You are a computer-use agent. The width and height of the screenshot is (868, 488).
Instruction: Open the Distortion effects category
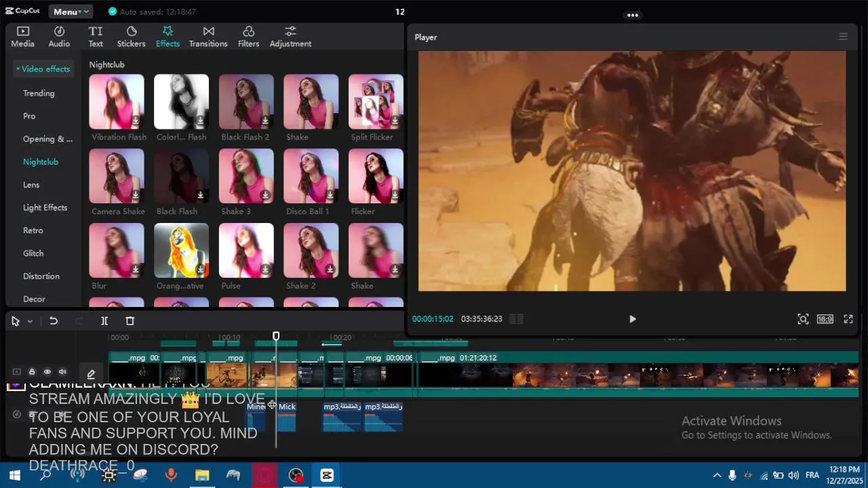pos(41,277)
